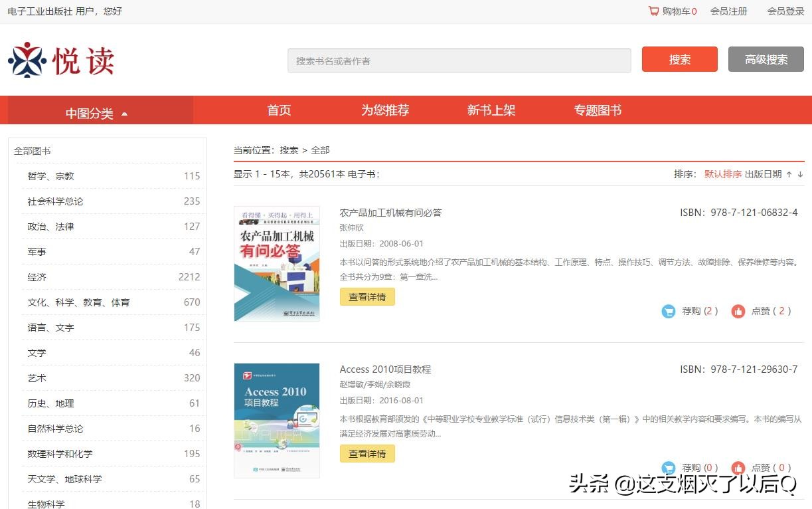Open the 为您推荐 section
This screenshot has width=812, height=509.
click(385, 110)
